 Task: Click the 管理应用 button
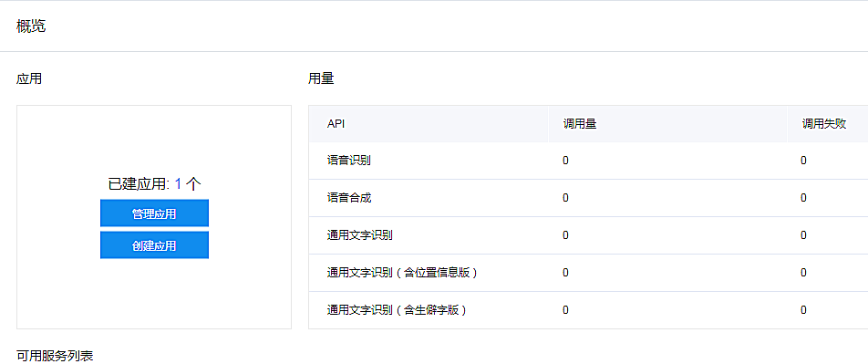coord(154,213)
